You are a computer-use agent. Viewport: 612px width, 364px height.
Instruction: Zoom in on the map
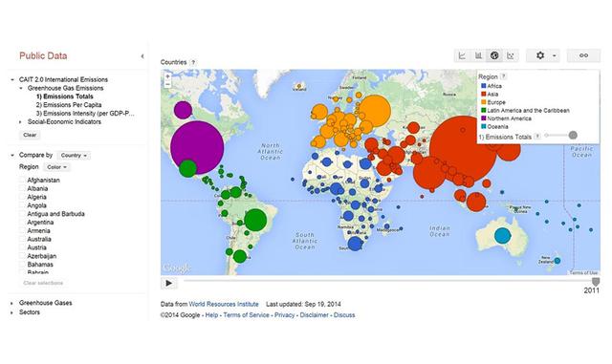pyautogui.click(x=168, y=76)
